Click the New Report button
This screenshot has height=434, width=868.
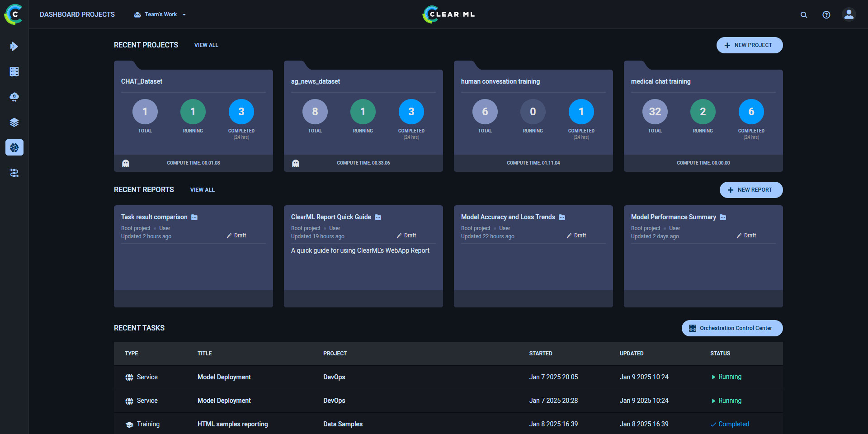point(751,190)
